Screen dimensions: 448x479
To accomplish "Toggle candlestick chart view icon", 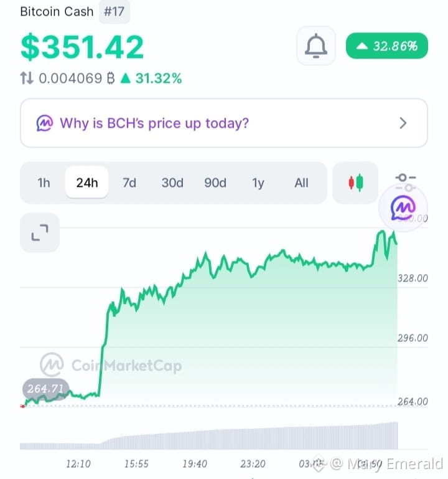I will [355, 183].
